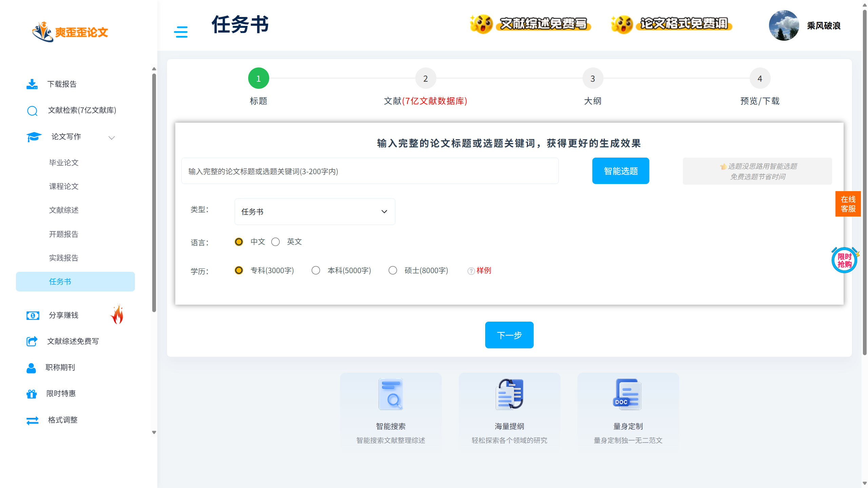Click step 2 文献 progress circle

[426, 79]
